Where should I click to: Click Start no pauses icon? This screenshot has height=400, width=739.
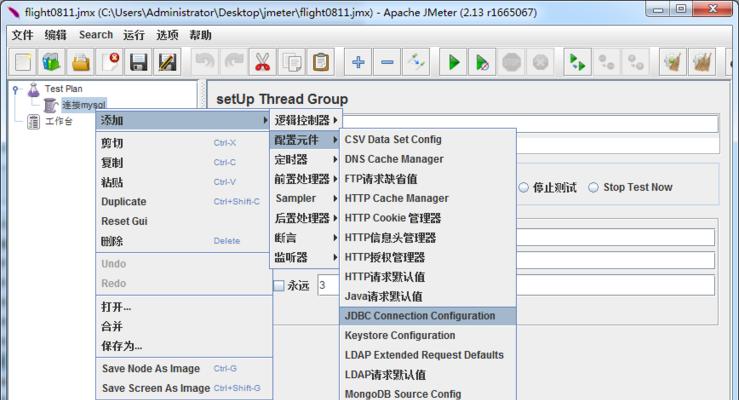[x=482, y=62]
